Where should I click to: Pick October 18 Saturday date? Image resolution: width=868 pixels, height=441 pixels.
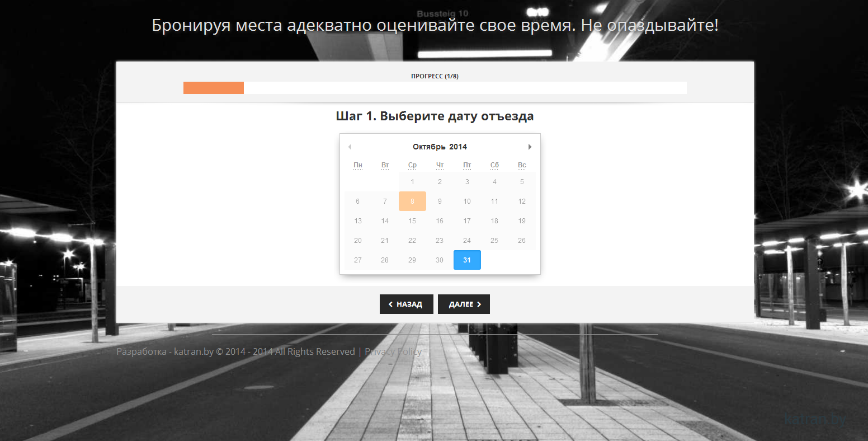494,221
